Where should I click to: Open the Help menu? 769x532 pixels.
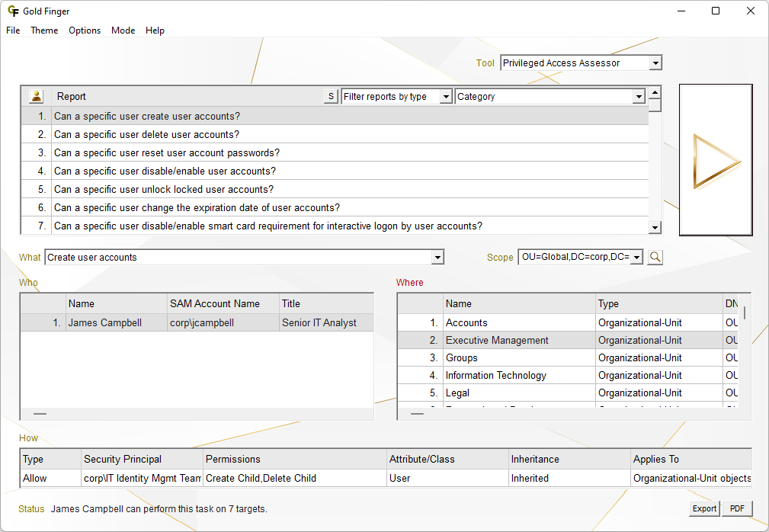(155, 30)
